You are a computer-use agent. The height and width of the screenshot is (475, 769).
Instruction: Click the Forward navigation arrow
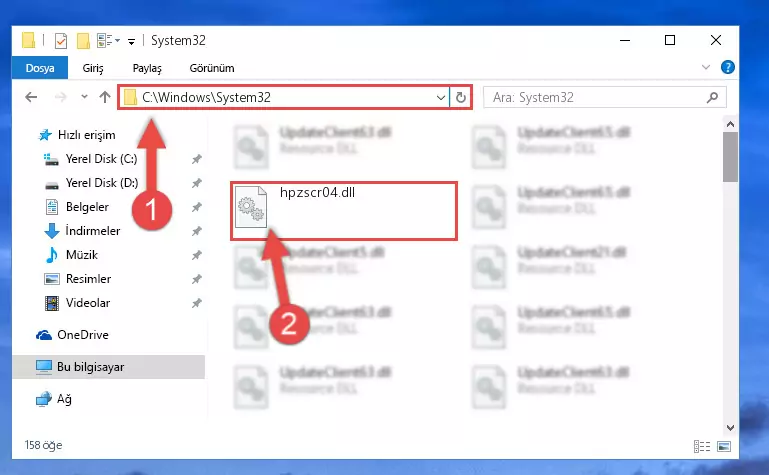60,97
